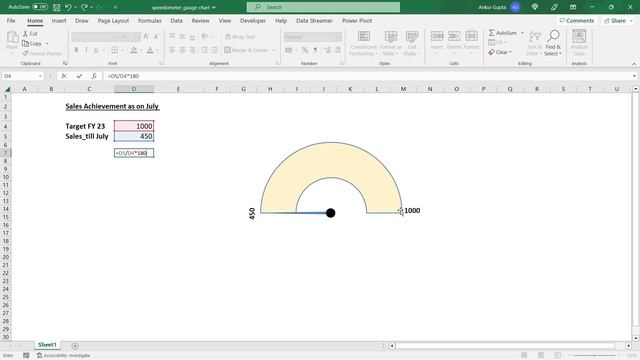Click the Select All corner triangle
Screen dimensions: 640x360
click(7, 89)
